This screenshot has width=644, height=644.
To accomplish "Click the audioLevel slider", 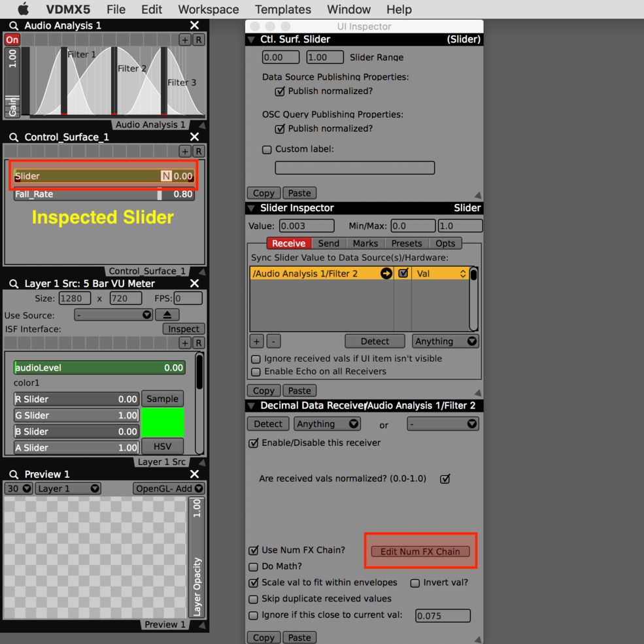I will click(99, 367).
